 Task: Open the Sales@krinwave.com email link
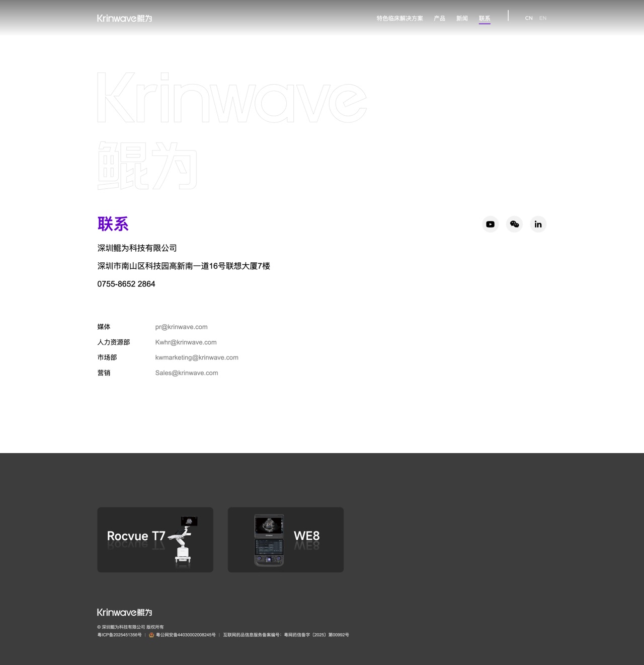[x=187, y=373]
